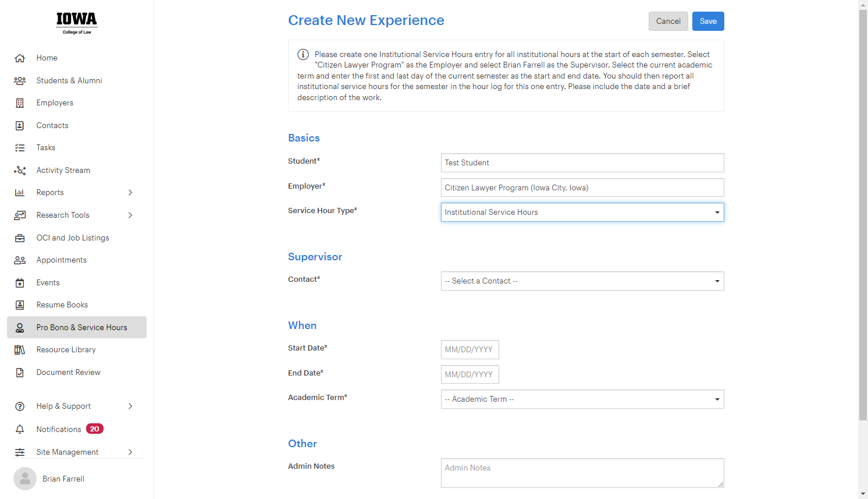Go to OCI and Job Listings

(73, 238)
